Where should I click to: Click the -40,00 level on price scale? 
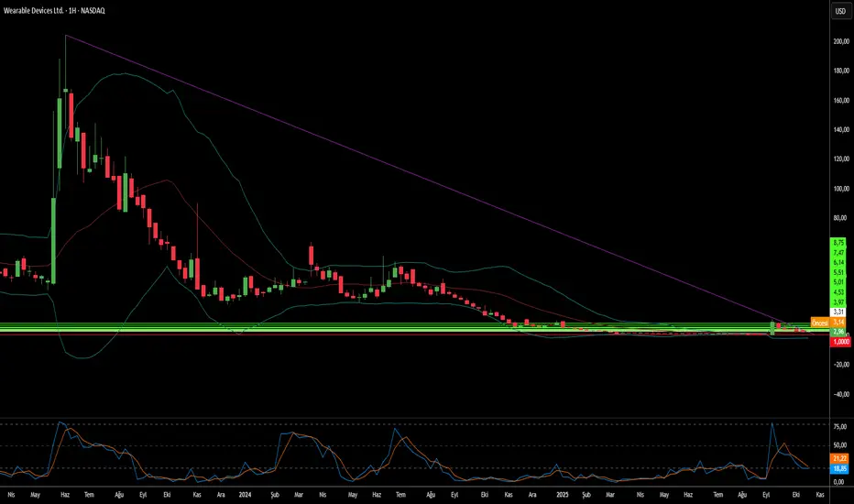click(x=841, y=394)
